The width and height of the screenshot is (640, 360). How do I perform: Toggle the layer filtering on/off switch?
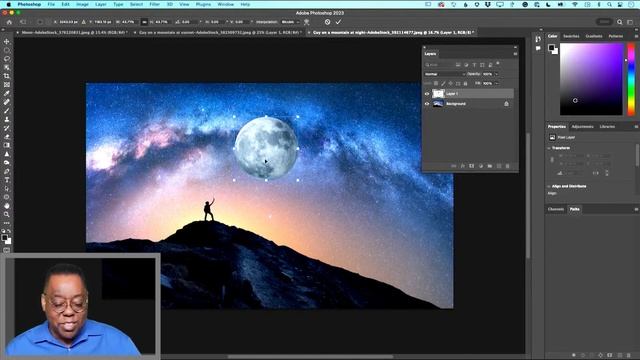coord(498,64)
